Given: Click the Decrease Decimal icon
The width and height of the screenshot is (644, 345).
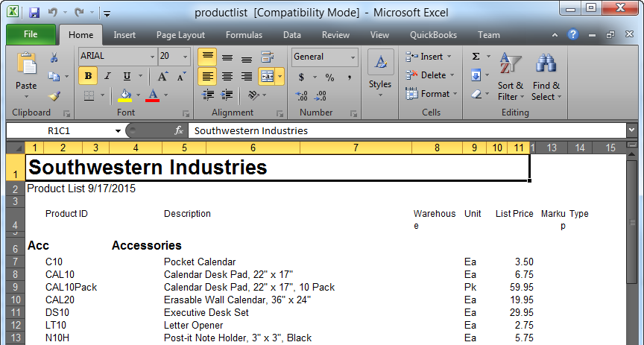Looking at the screenshot, I should coord(320,95).
